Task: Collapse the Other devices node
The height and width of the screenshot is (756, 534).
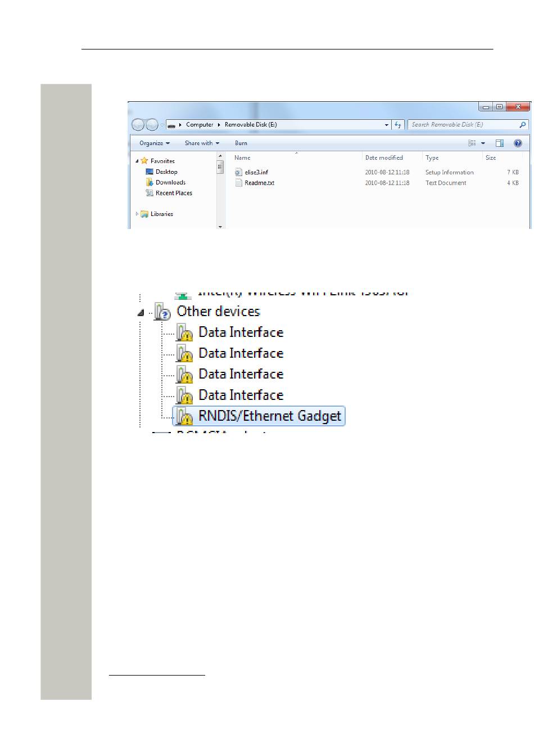Action: 141,312
